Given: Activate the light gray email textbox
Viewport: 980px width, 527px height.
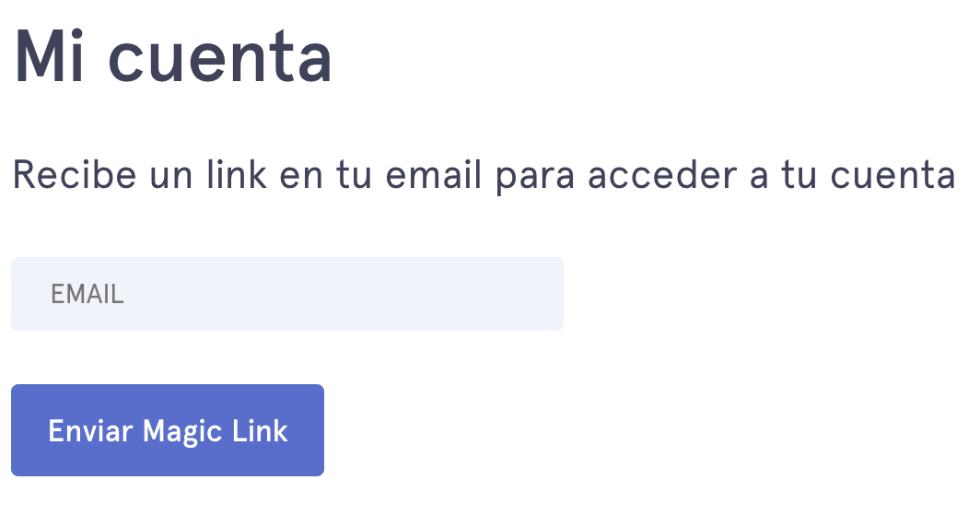Looking at the screenshot, I should click(287, 294).
